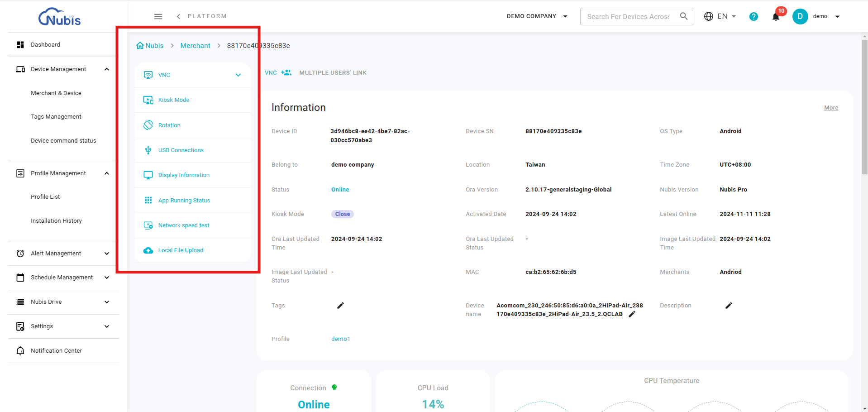Open Installation History

click(x=56, y=221)
